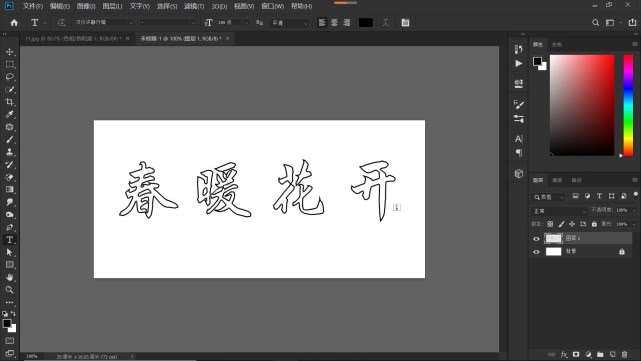Select the Clone Stamp tool
The height and width of the screenshot is (361, 641).
9,152
